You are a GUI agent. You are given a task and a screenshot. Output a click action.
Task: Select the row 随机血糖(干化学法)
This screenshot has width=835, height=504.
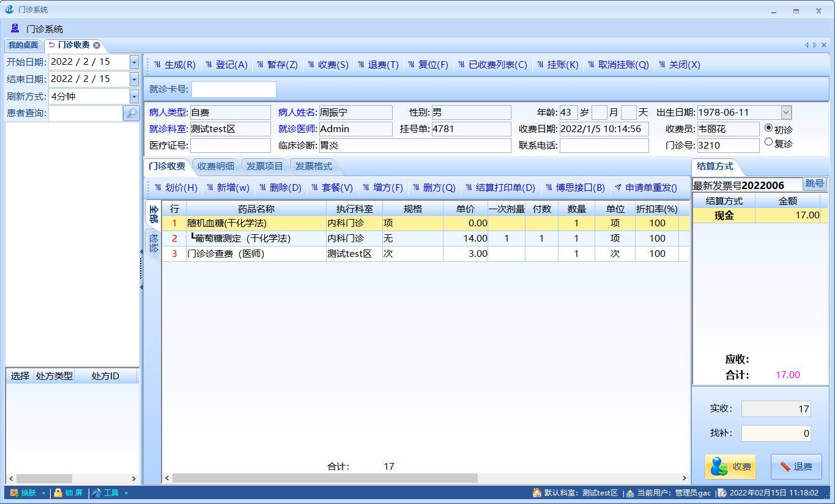426,223
